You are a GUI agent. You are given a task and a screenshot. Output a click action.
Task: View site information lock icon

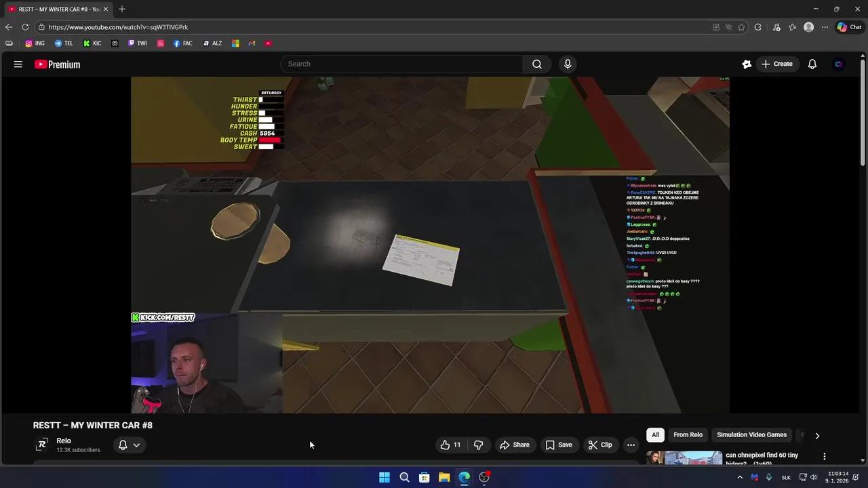[x=41, y=27]
